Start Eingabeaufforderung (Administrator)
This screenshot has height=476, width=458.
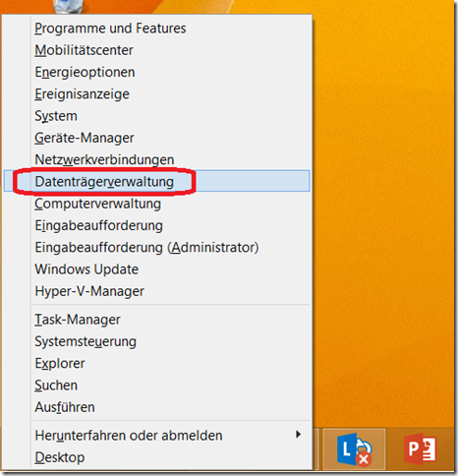click(156, 248)
